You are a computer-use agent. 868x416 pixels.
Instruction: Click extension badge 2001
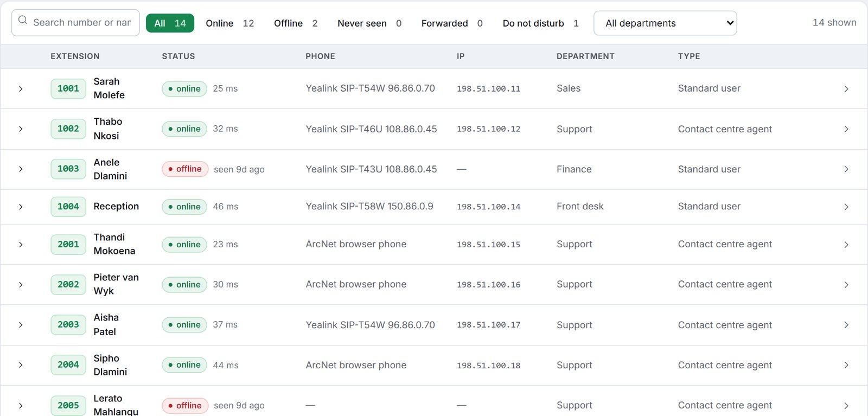(68, 244)
